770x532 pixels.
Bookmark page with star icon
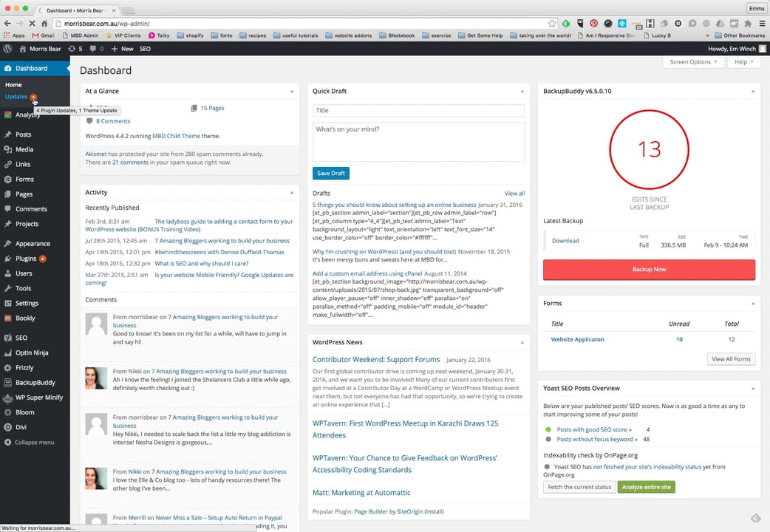click(552, 23)
